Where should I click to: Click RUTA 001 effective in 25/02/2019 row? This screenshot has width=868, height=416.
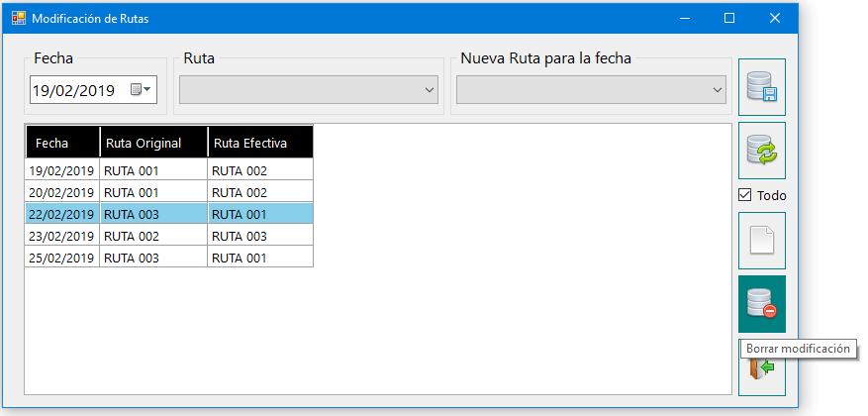click(x=260, y=258)
